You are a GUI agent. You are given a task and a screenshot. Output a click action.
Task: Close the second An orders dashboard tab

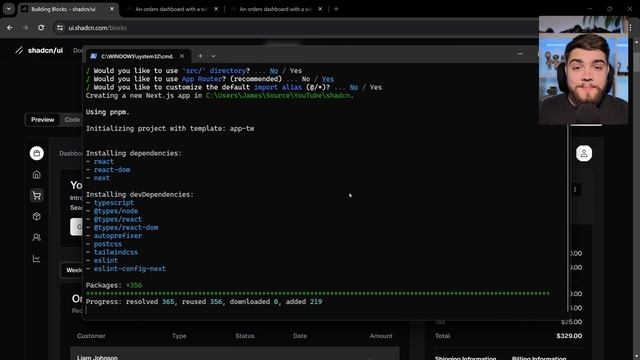point(216,9)
